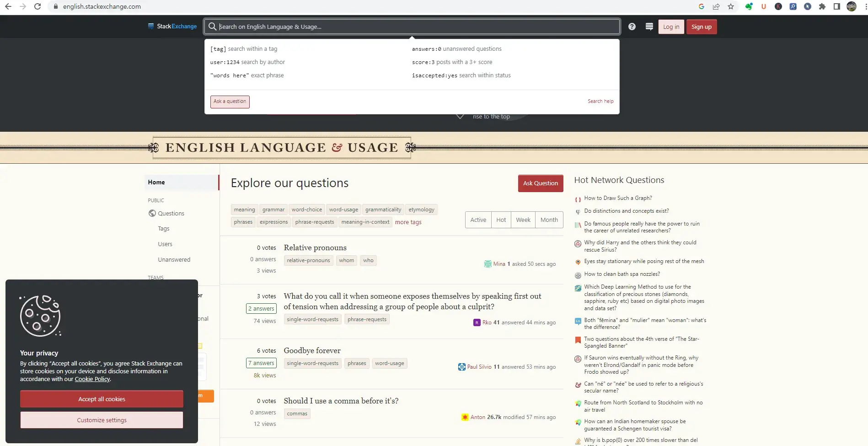This screenshot has height=446, width=868.
Task: Click the English Language & Usage site banner
Action: [x=282, y=147]
